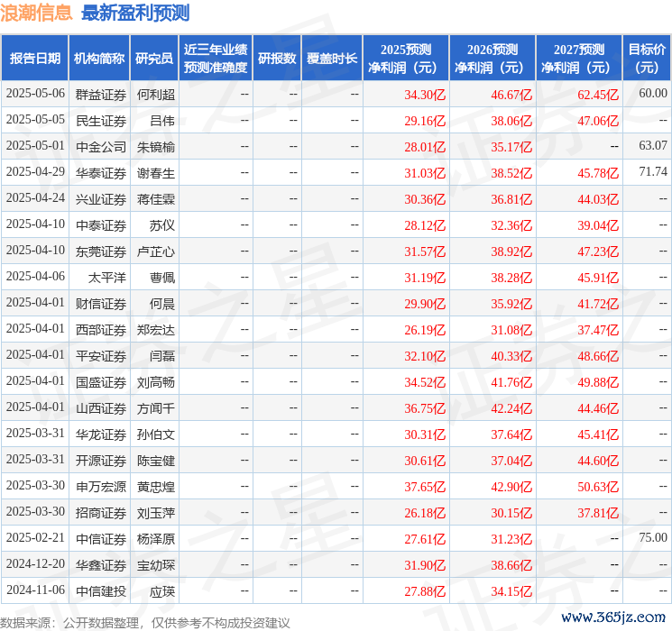Click target price 63.07
Viewport: 672px width, 631px height.
(x=653, y=146)
